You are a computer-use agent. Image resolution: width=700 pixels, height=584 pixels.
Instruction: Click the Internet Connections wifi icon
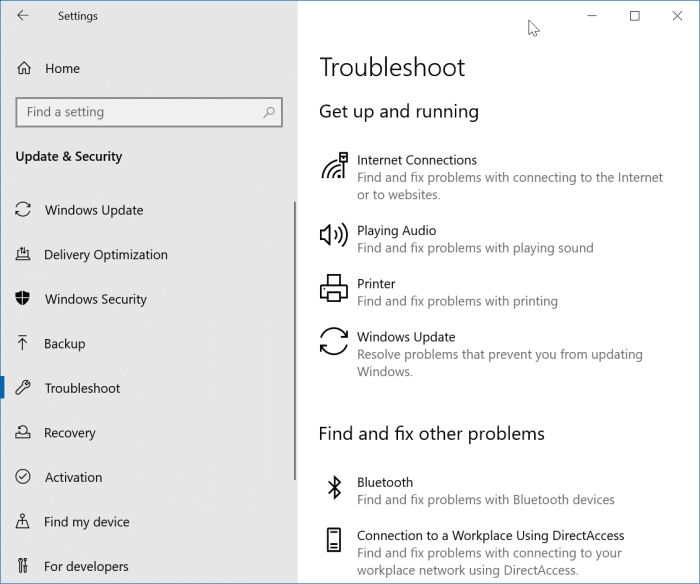tap(334, 166)
